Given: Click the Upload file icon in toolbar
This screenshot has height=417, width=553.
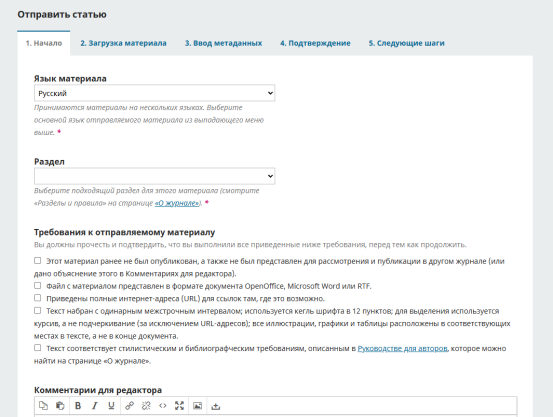Looking at the screenshot, I should click(215, 406).
